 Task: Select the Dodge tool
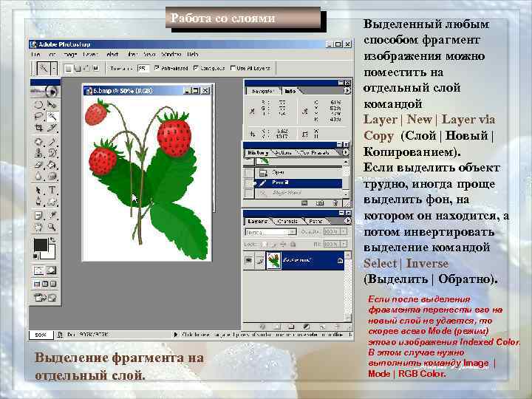pyautogui.click(x=52, y=176)
